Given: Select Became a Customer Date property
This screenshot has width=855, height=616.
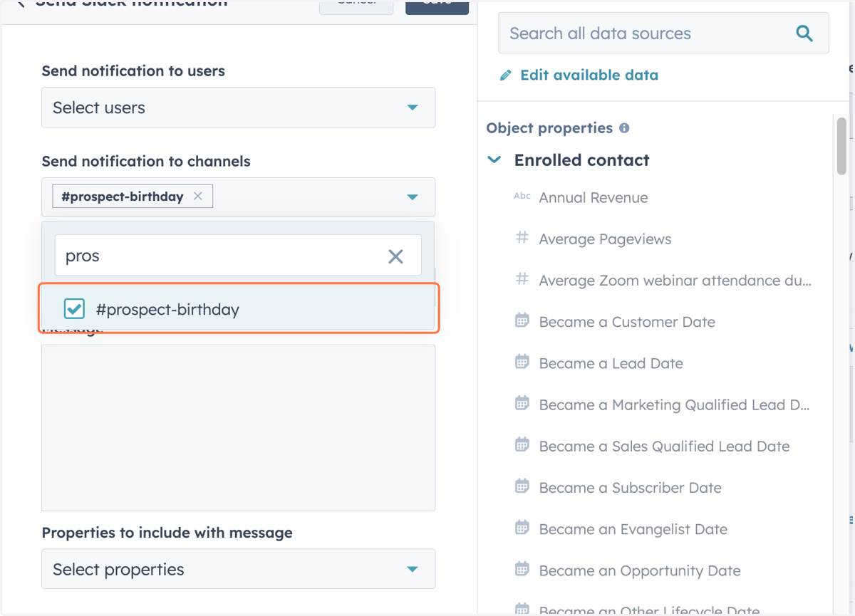Looking at the screenshot, I should point(627,322).
